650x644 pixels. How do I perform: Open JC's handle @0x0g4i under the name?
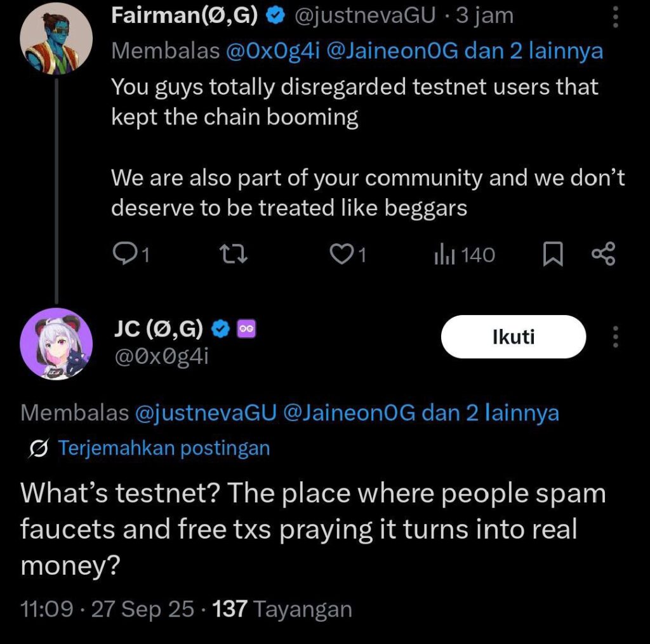point(160,356)
